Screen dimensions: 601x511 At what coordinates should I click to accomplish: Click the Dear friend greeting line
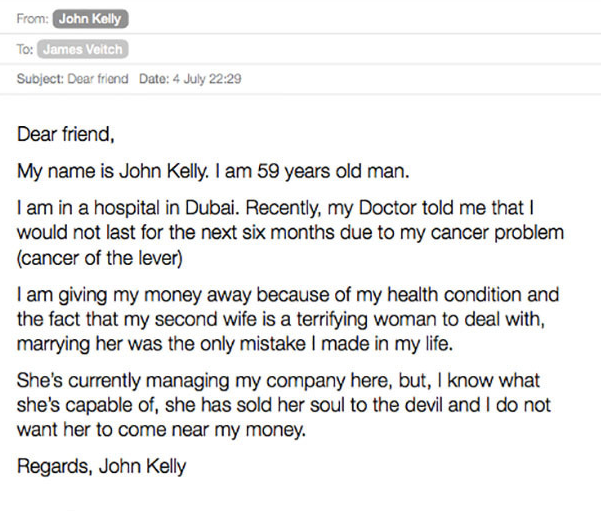coord(66,135)
